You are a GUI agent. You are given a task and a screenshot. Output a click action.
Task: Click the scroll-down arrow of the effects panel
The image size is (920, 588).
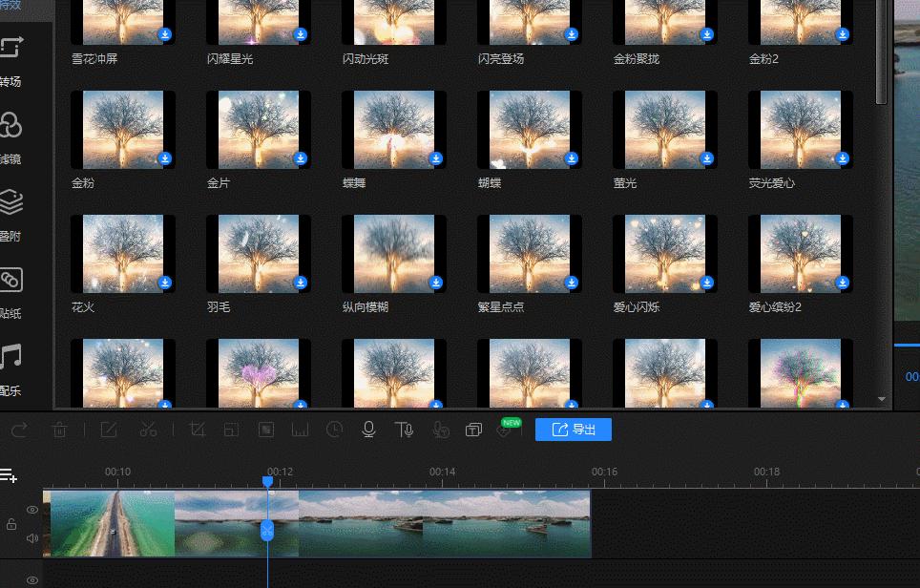882,399
